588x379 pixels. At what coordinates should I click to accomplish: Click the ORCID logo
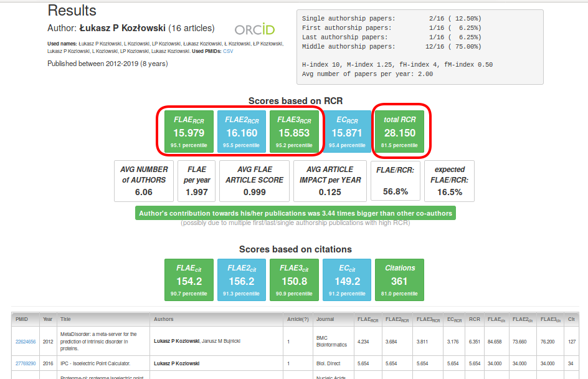click(254, 29)
